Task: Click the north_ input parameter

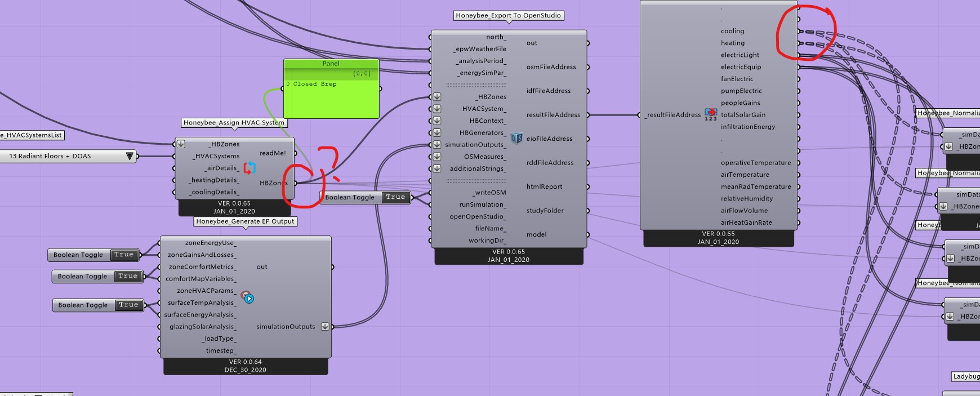Action: tap(496, 37)
